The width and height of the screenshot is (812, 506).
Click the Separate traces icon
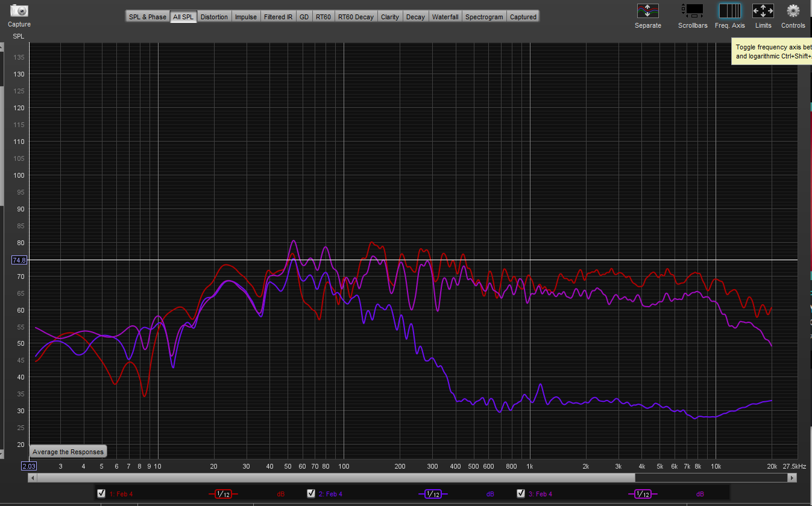(648, 10)
